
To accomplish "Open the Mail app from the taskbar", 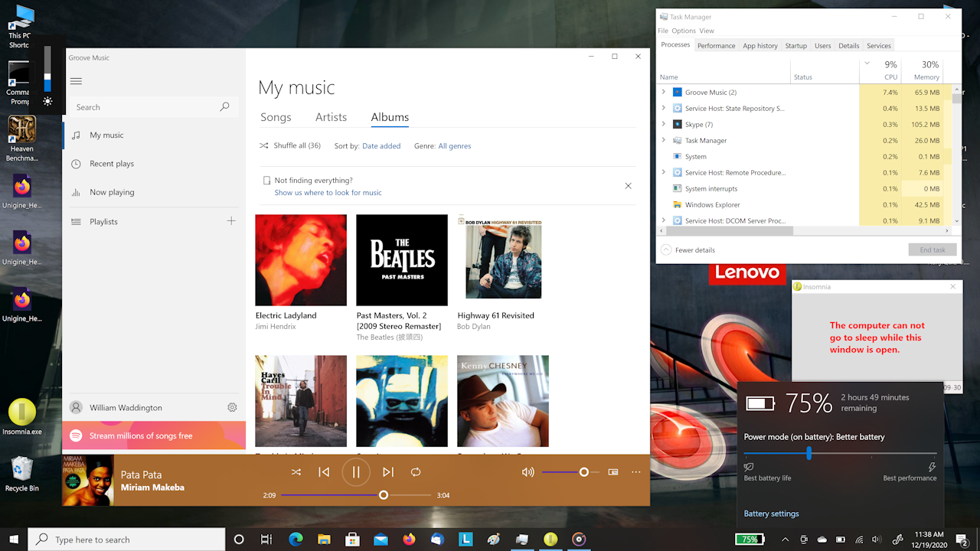I will [381, 540].
